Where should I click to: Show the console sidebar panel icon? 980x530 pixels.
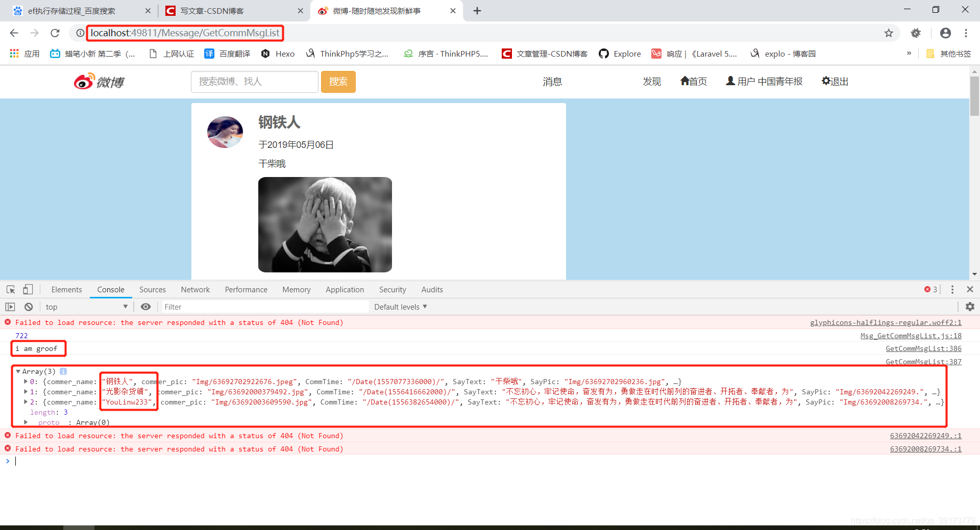(x=10, y=307)
